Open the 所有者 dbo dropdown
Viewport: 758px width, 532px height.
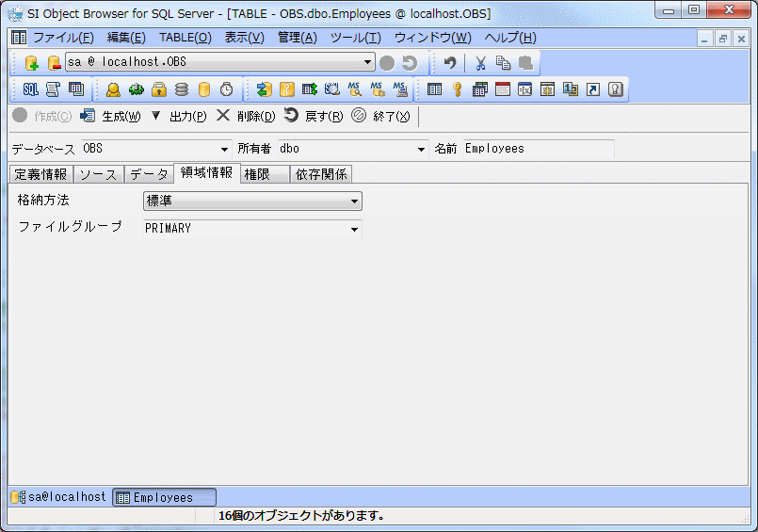[x=421, y=149]
